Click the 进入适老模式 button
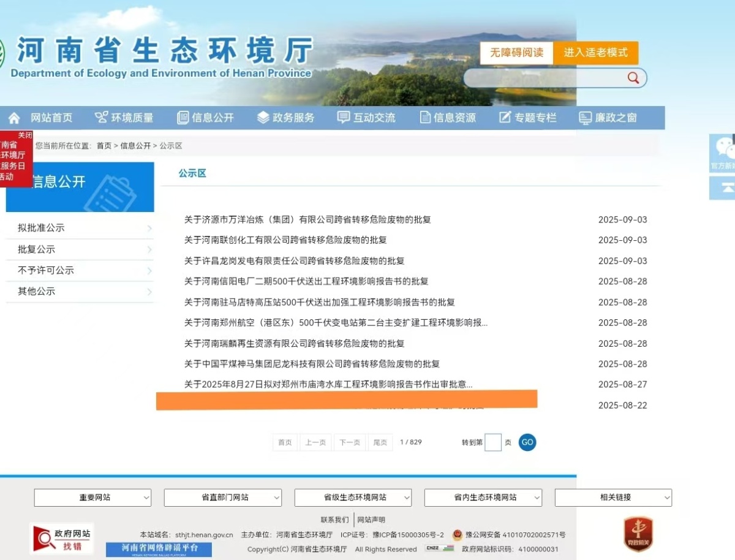The height and width of the screenshot is (560, 735). [595, 53]
